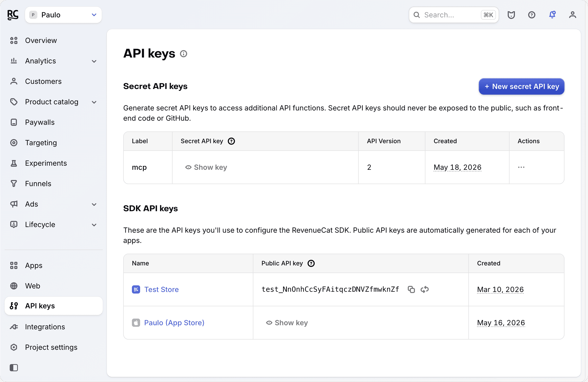This screenshot has height=382, width=588.
Task: Open the help question mark icon in the top bar
Action: point(532,15)
